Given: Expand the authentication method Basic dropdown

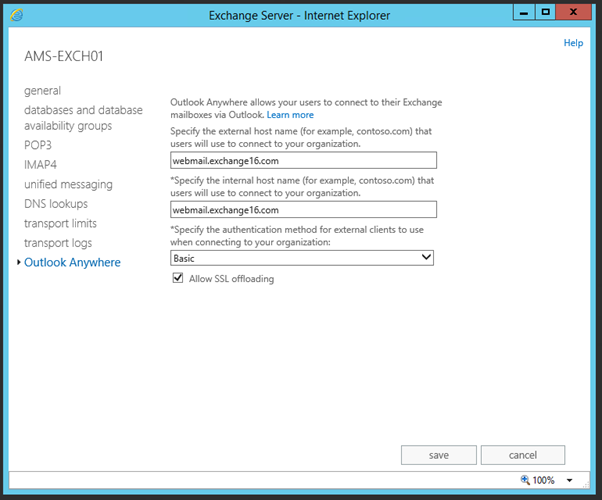Looking at the screenshot, I should 426,258.
